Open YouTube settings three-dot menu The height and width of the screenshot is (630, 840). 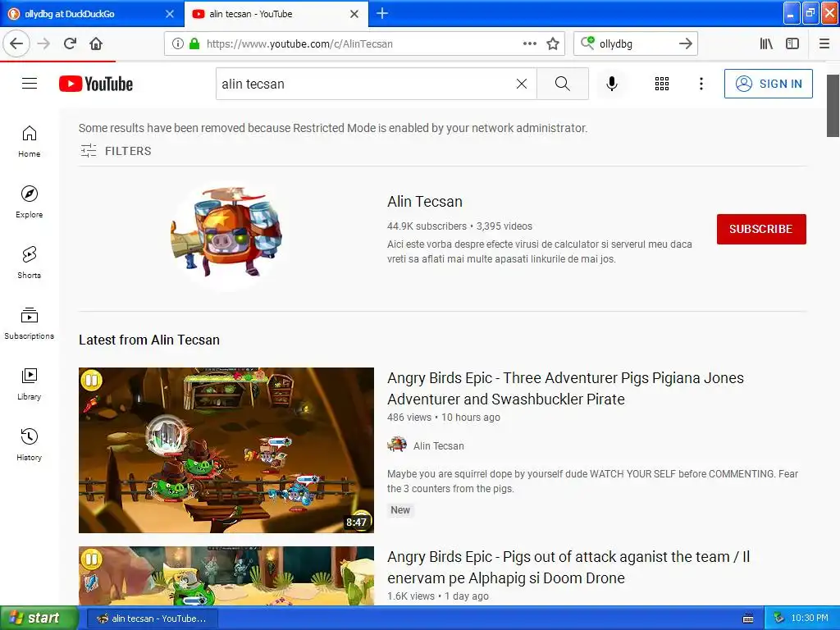tap(701, 84)
